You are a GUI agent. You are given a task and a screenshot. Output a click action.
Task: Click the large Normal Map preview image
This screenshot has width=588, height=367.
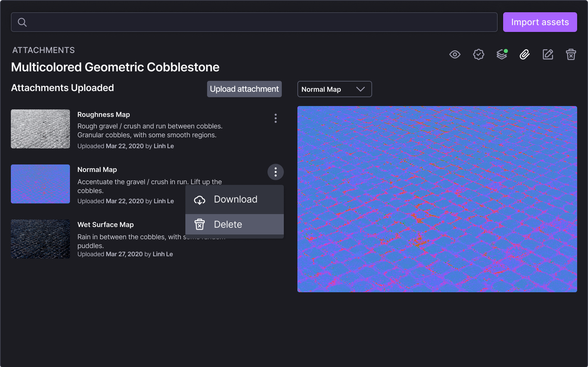pos(437,199)
